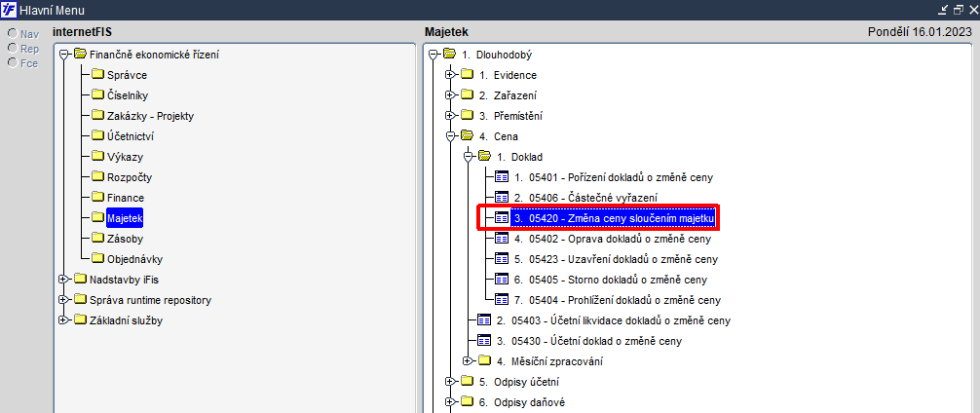This screenshot has height=413, width=980.
Task: Expand the 5. Odpisy účetní node
Action: [x=450, y=381]
